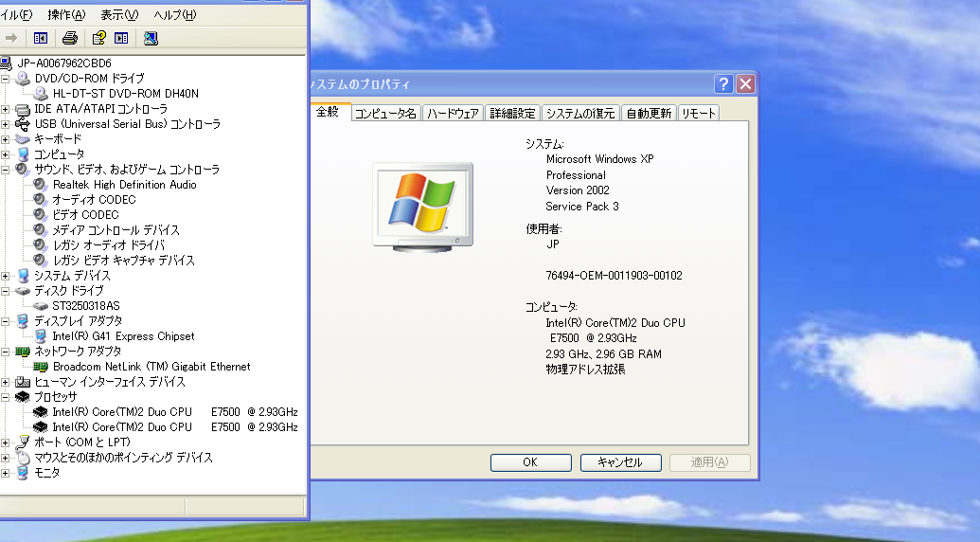
Task: Select レガシ オーディオ ドライバ entry
Action: pos(108,245)
